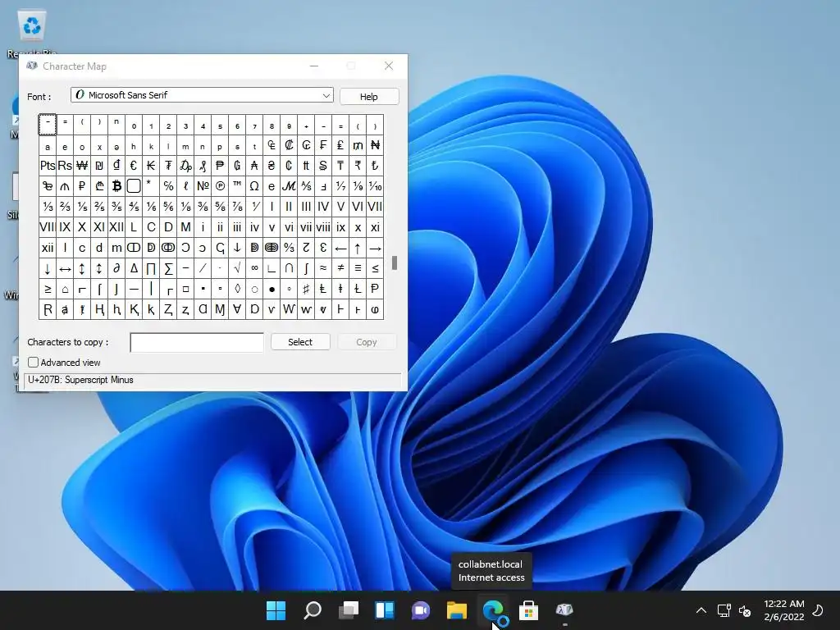The height and width of the screenshot is (630, 840).
Task: Select the partial differential (∂) symbol
Action: click(x=116, y=268)
